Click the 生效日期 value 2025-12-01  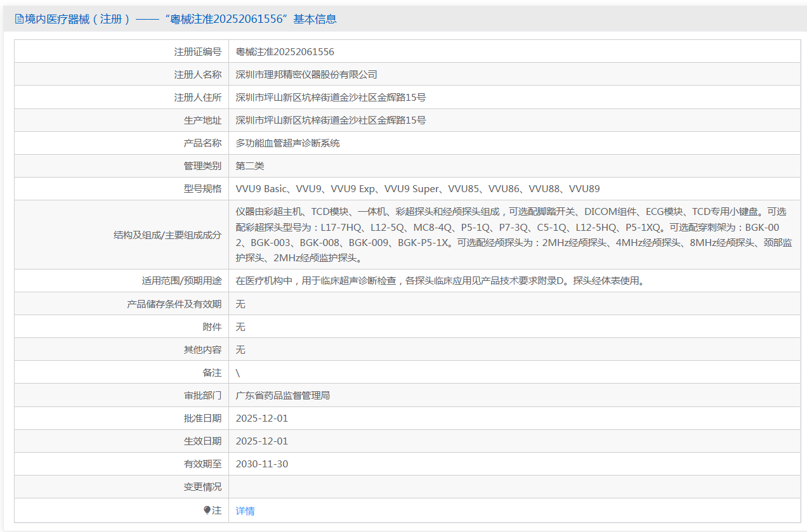tap(262, 441)
